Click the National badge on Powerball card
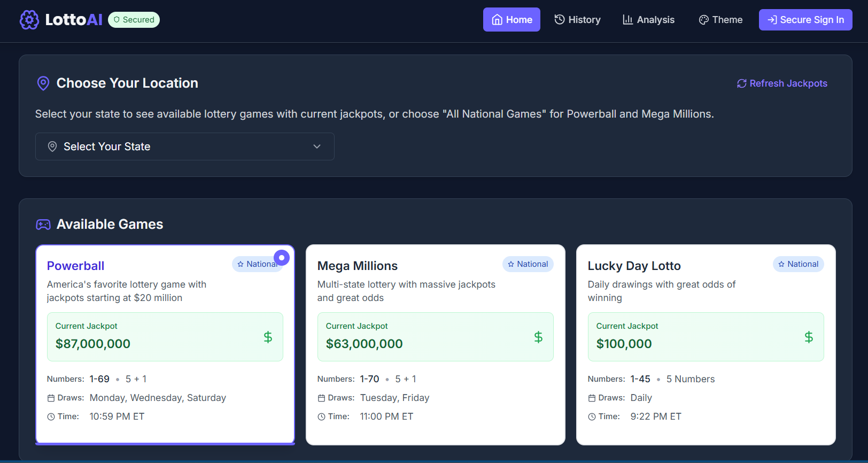 [x=258, y=264]
